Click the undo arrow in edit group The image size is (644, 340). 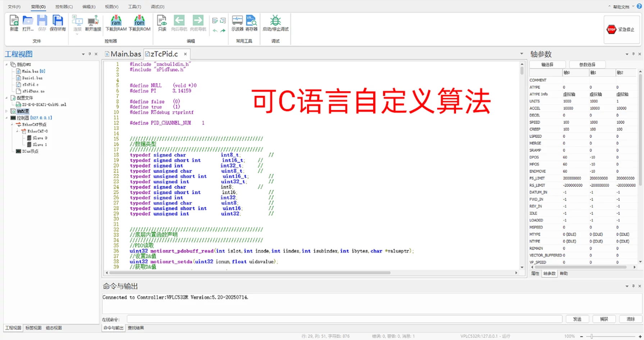tap(215, 31)
